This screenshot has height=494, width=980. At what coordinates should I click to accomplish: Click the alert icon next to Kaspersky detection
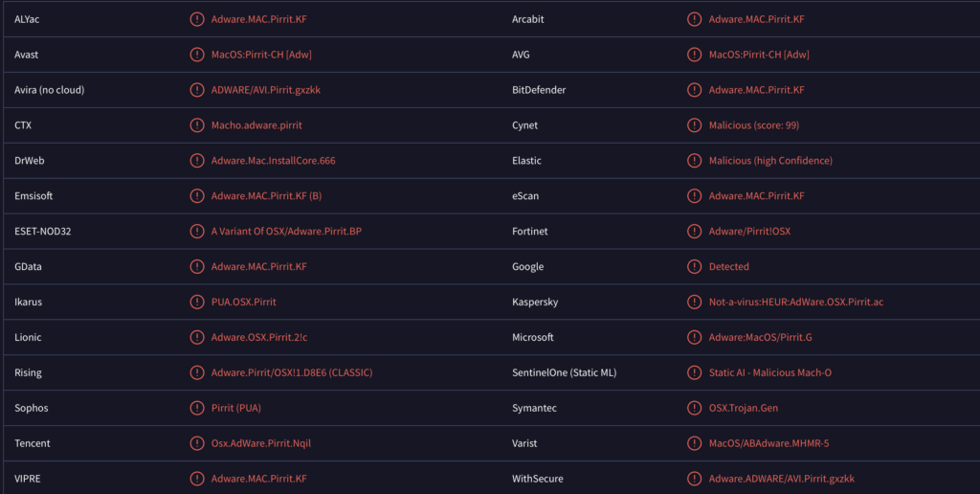pos(695,302)
